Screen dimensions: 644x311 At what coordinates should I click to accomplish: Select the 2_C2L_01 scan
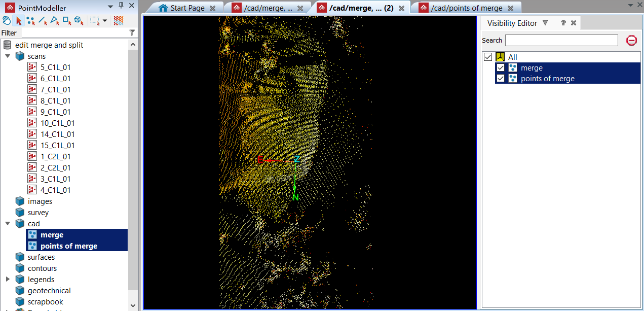[x=55, y=168]
